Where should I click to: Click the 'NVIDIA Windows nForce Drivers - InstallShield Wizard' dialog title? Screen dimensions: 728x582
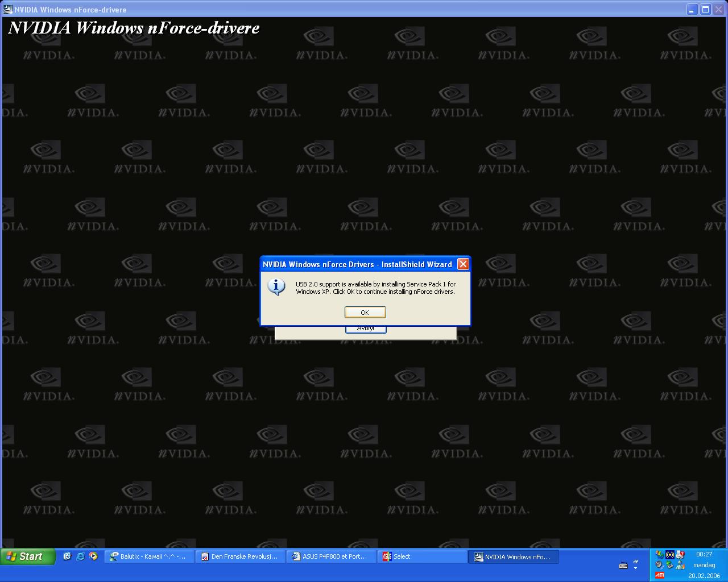(357, 264)
